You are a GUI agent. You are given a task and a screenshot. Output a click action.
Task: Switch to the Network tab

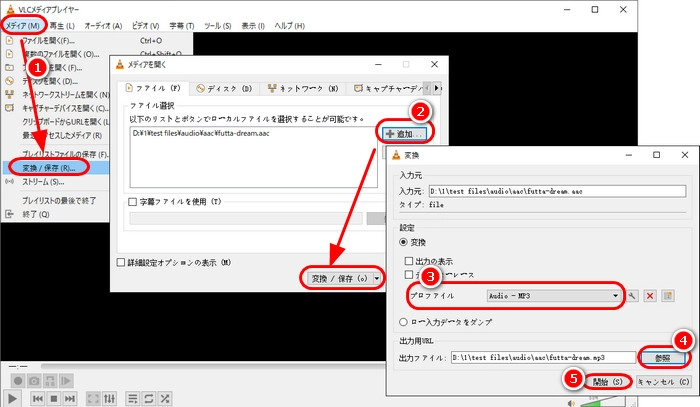[303, 88]
